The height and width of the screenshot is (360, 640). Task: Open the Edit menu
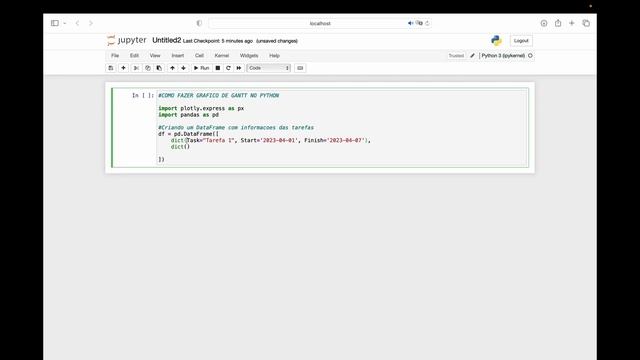[x=134, y=56]
